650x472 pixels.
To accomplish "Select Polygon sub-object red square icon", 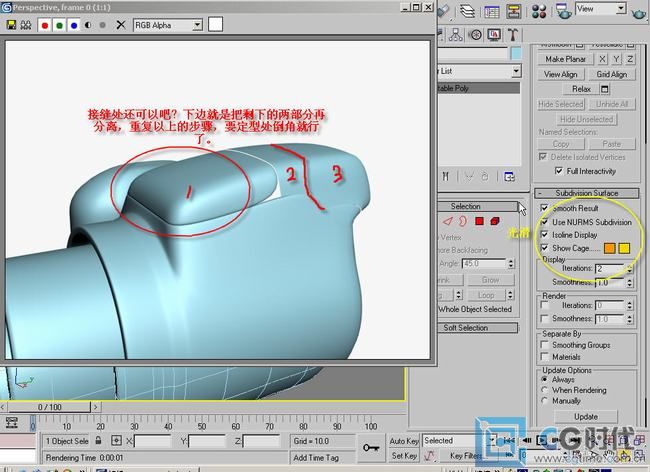I will point(480,221).
